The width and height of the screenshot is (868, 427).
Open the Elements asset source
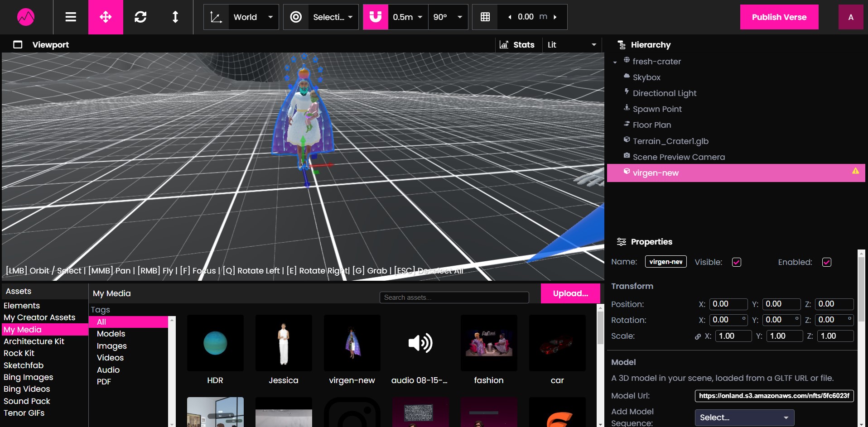(22, 306)
